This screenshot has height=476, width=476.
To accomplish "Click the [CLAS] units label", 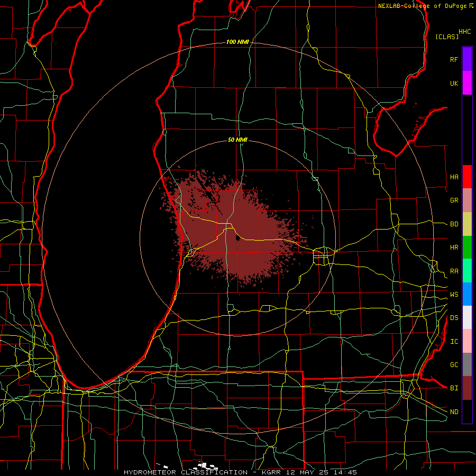I will tap(447, 37).
